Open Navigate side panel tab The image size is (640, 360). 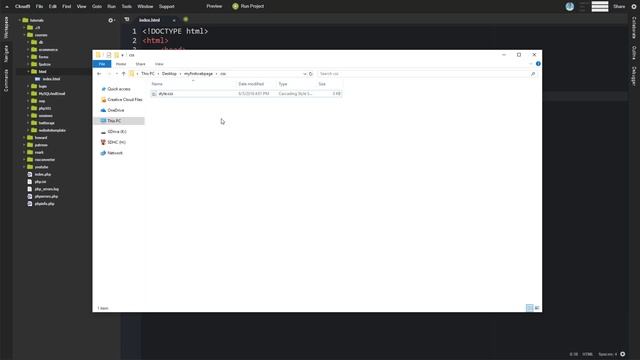pos(6,53)
